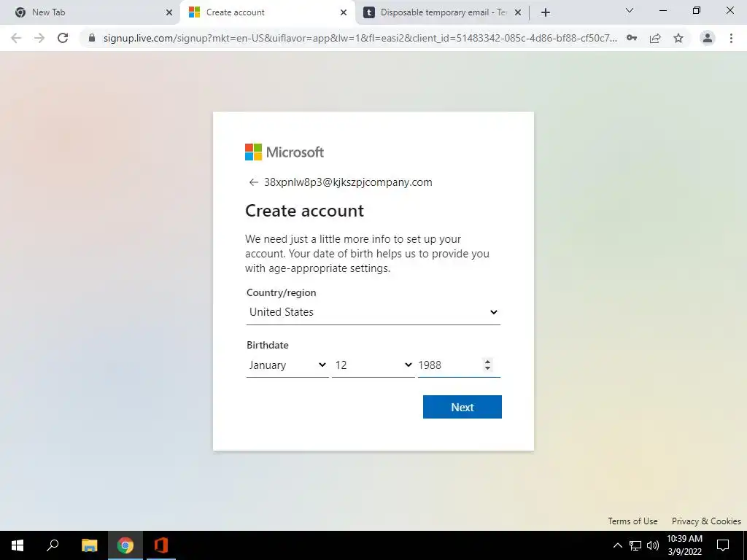
Task: Expand the Country/region dropdown
Action: pyautogui.click(x=373, y=312)
